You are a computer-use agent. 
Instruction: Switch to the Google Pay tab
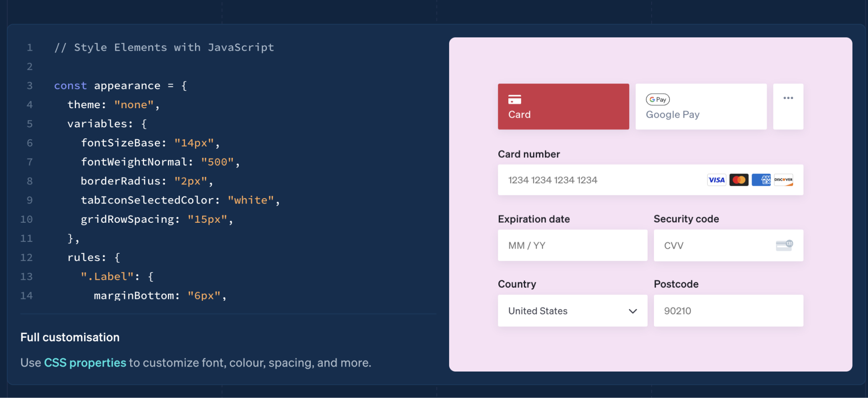(x=701, y=106)
